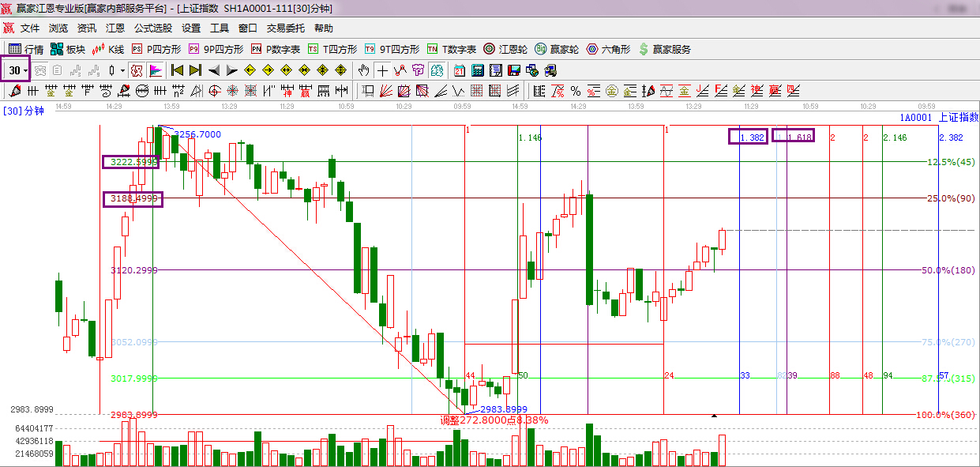Jump to the first bar with skip-to-start arrow
The image size is (980, 467).
point(177,70)
